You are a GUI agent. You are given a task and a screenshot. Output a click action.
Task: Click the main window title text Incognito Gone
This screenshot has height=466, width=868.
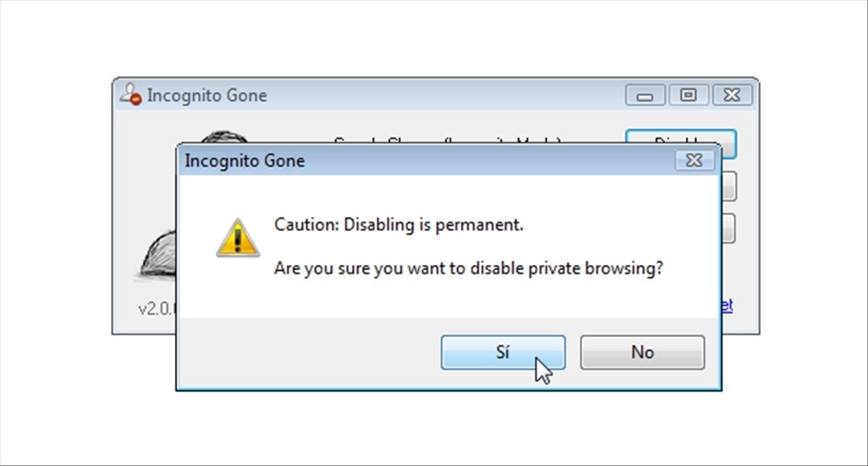pyautogui.click(x=207, y=95)
